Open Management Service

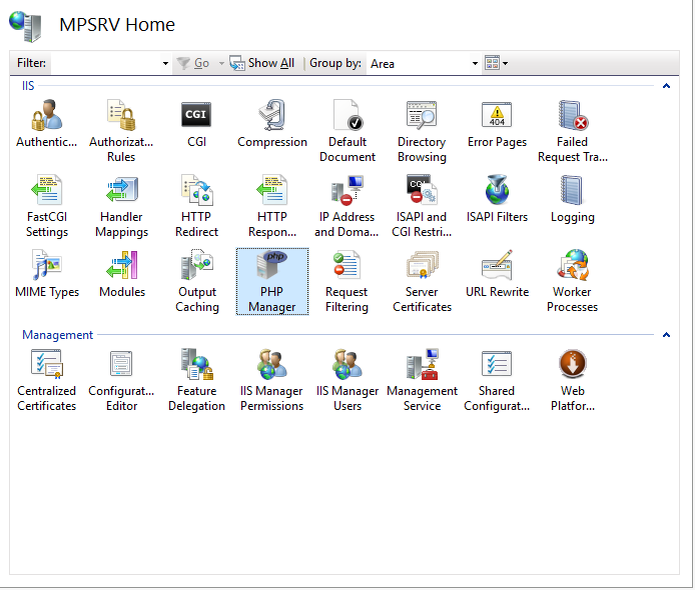point(422,380)
